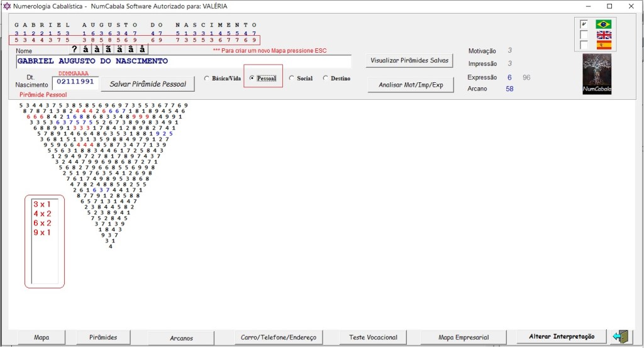Click the Brazil flag icon

tap(604, 24)
